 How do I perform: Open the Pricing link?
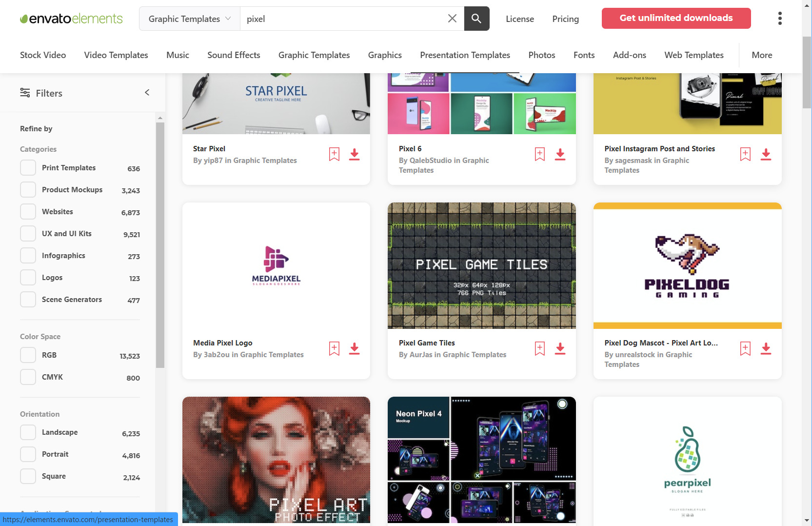click(x=565, y=19)
